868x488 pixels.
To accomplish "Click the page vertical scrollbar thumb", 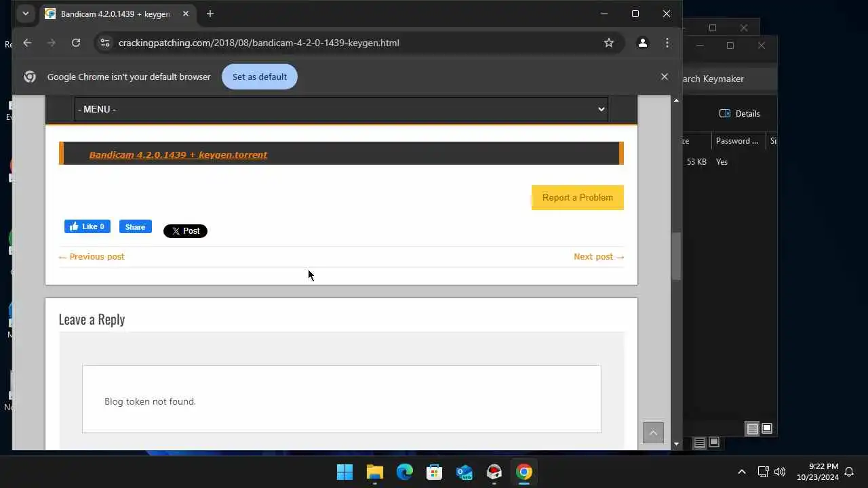I will (676, 256).
